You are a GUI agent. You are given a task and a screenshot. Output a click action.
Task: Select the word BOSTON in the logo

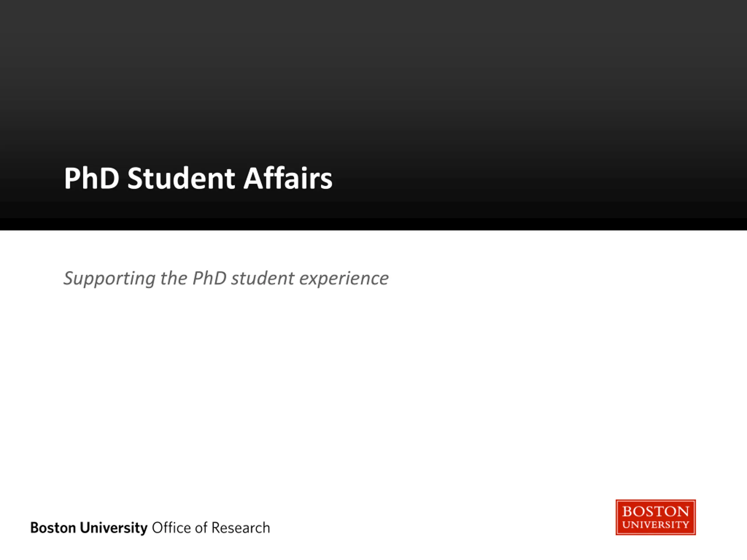(655, 511)
